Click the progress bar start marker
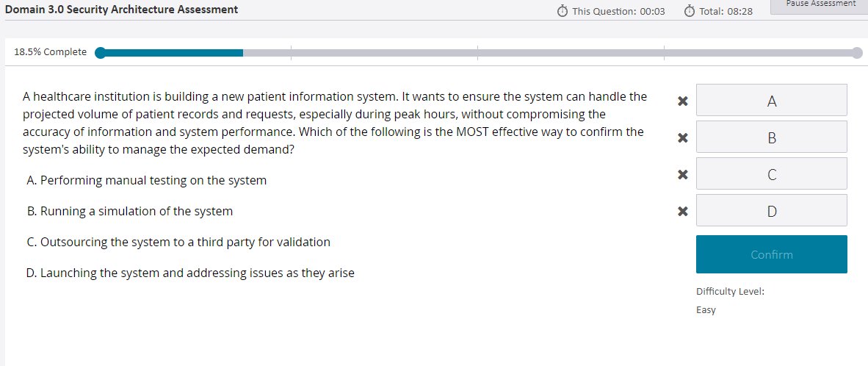Viewport: 868px width, 366px height. pyautogui.click(x=101, y=52)
